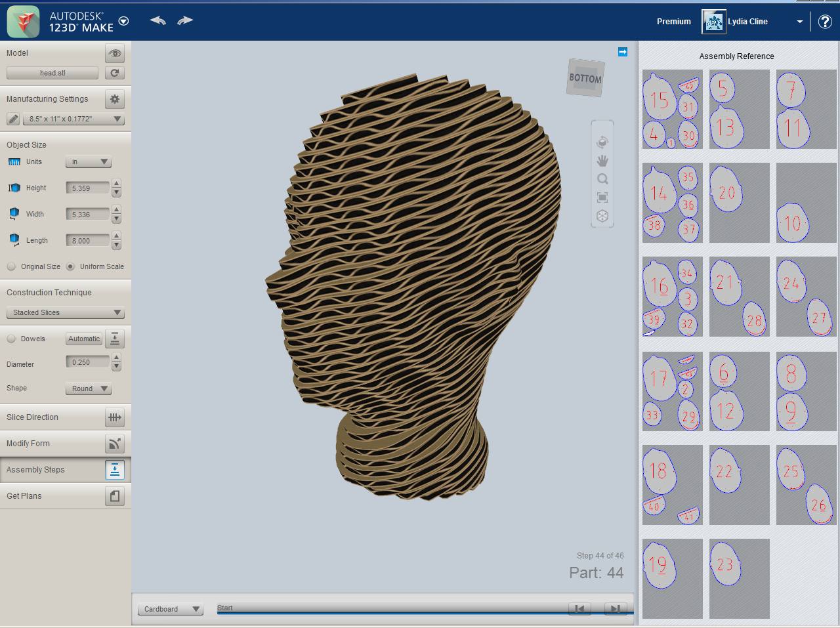The image size is (840, 628).
Task: Toggle model visibility eye icon
Action: tap(115, 53)
